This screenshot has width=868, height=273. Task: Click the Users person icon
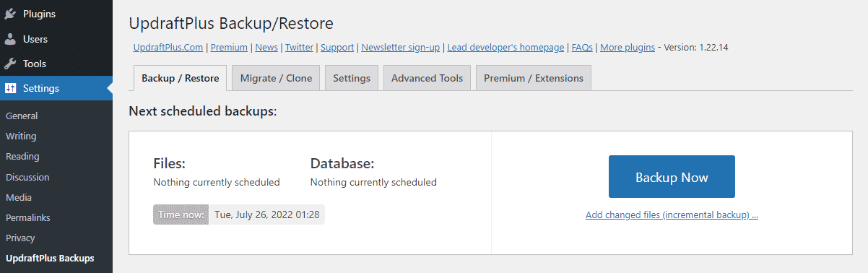tap(11, 39)
